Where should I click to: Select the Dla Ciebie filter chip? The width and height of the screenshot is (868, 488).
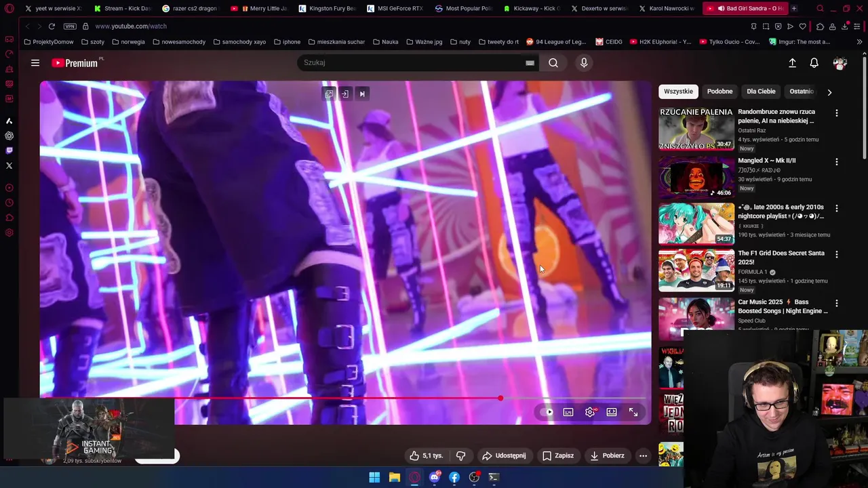[761, 91]
